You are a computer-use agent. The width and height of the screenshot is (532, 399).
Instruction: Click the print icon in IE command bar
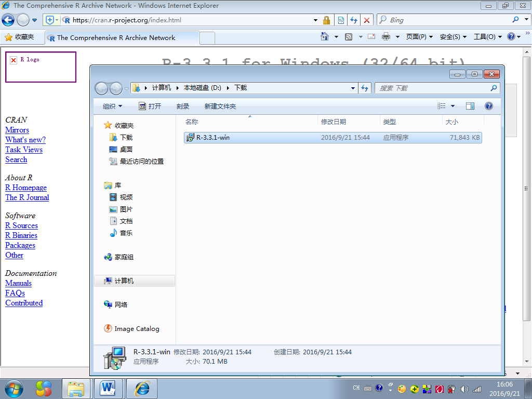(x=386, y=37)
